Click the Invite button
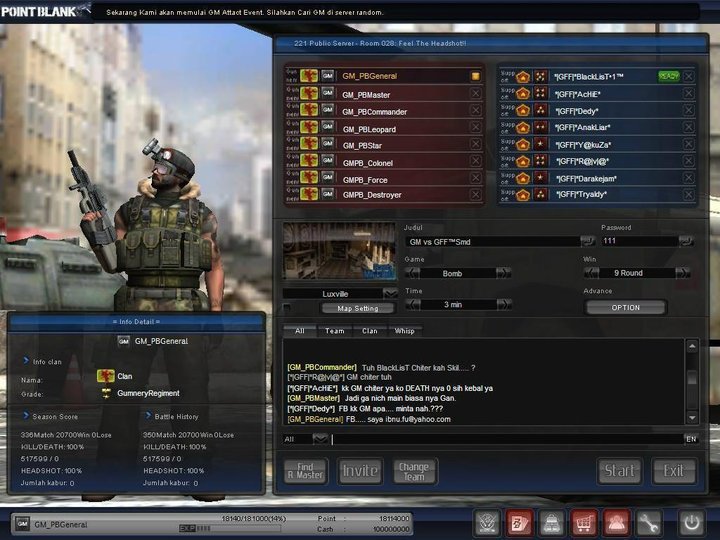 [x=360, y=471]
